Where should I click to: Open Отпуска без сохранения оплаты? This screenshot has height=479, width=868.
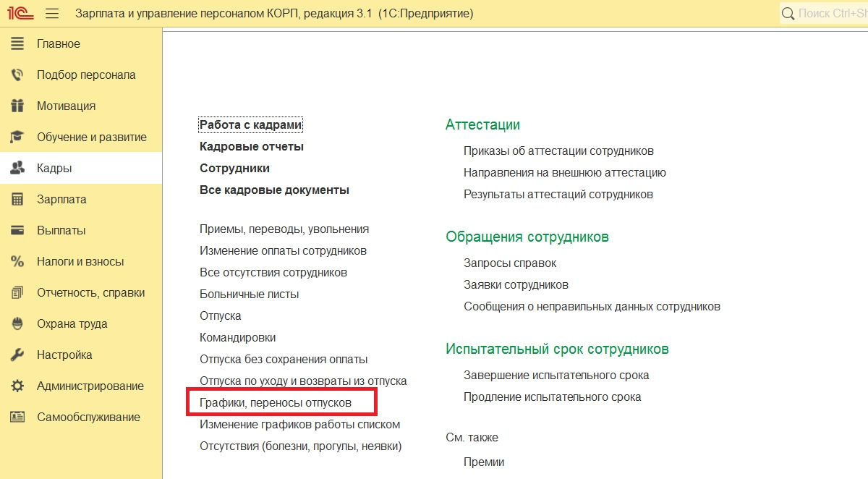point(284,360)
